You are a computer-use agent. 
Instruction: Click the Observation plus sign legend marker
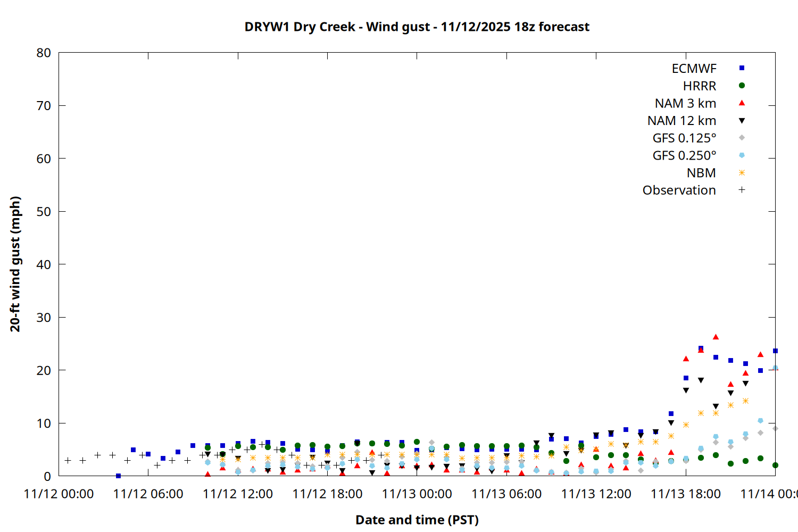(742, 190)
